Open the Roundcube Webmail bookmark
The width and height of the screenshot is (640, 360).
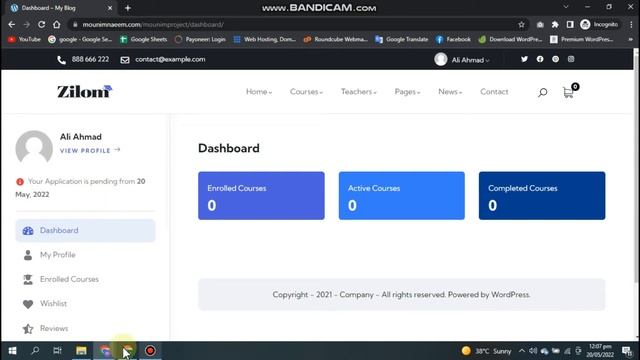pyautogui.click(x=336, y=40)
